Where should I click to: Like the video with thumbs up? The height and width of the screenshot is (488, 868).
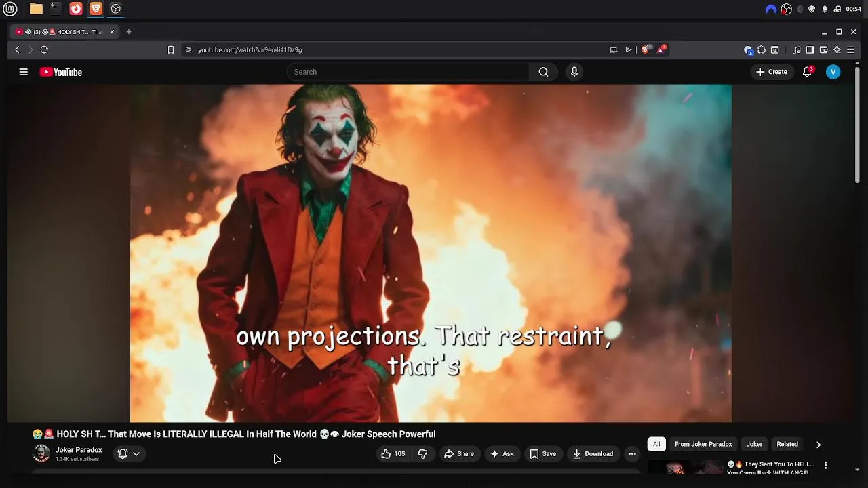(x=393, y=454)
